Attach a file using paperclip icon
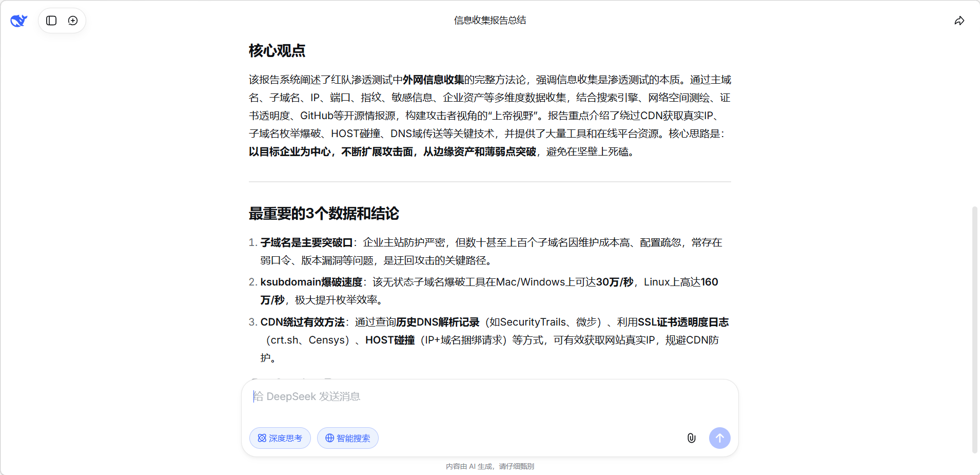Screen dimensions: 980x475 tap(691, 438)
